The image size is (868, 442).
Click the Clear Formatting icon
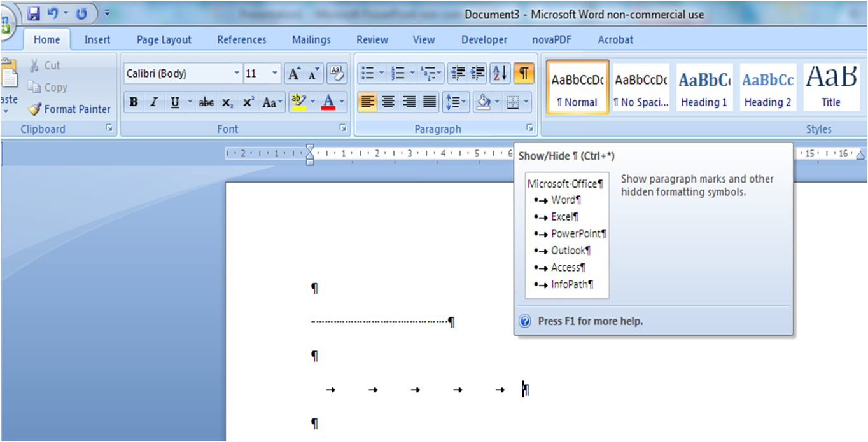(x=337, y=74)
